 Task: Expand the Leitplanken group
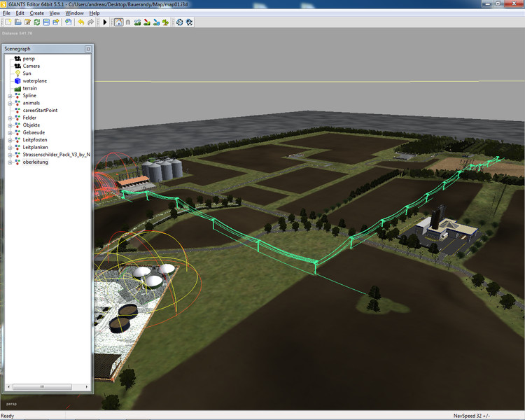click(x=10, y=148)
